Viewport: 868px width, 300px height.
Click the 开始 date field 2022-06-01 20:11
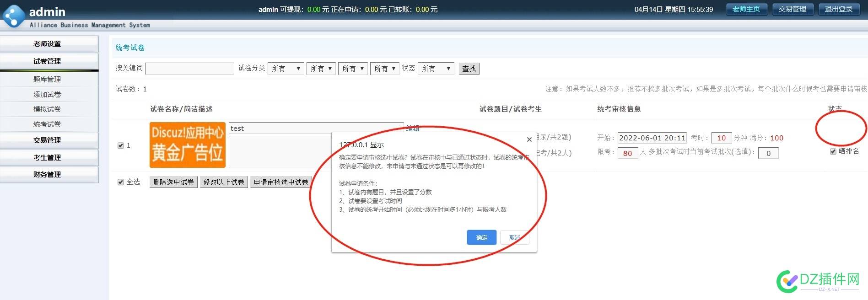pyautogui.click(x=652, y=138)
